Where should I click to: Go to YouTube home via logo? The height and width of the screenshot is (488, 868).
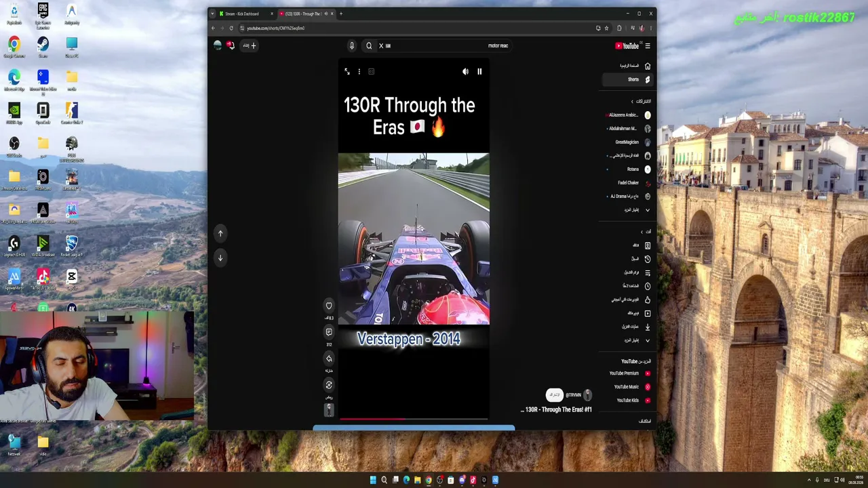627,46
